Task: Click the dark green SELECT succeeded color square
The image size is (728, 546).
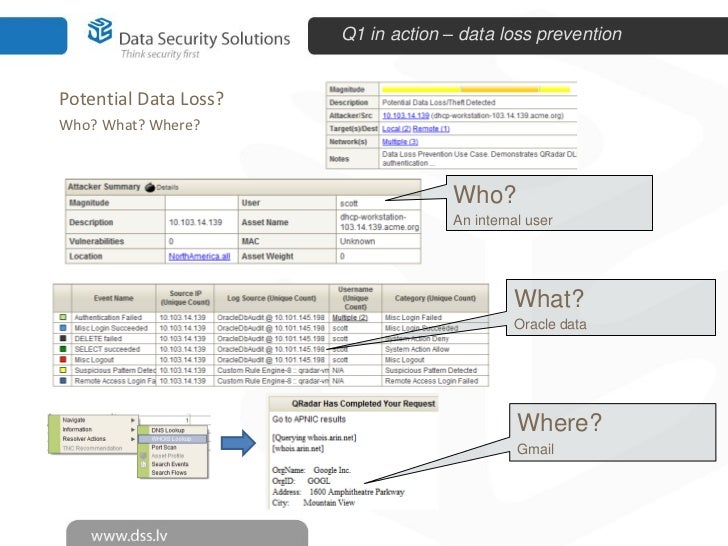Action: (63, 349)
